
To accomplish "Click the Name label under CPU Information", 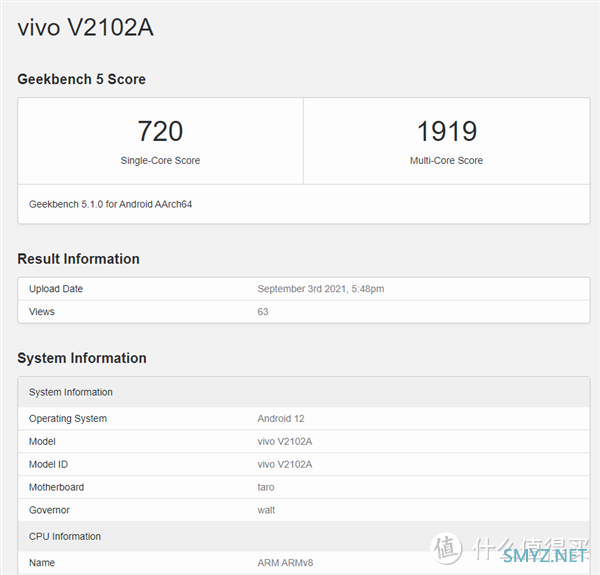I will (x=42, y=563).
